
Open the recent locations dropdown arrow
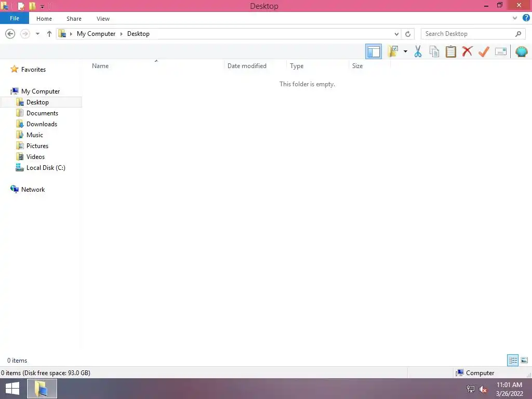tap(37, 34)
